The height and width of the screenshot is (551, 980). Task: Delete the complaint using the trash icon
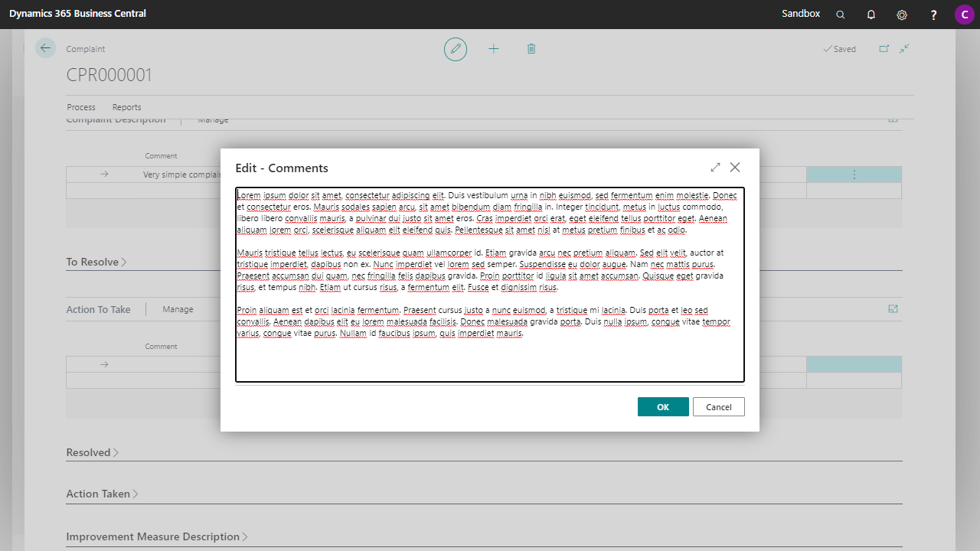coord(531,48)
